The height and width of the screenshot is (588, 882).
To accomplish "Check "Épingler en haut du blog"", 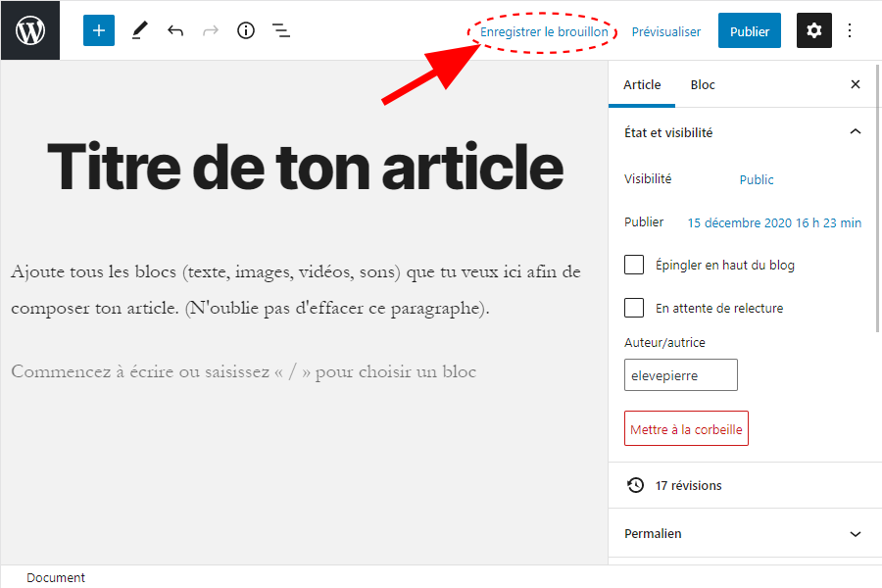I will (x=634, y=265).
